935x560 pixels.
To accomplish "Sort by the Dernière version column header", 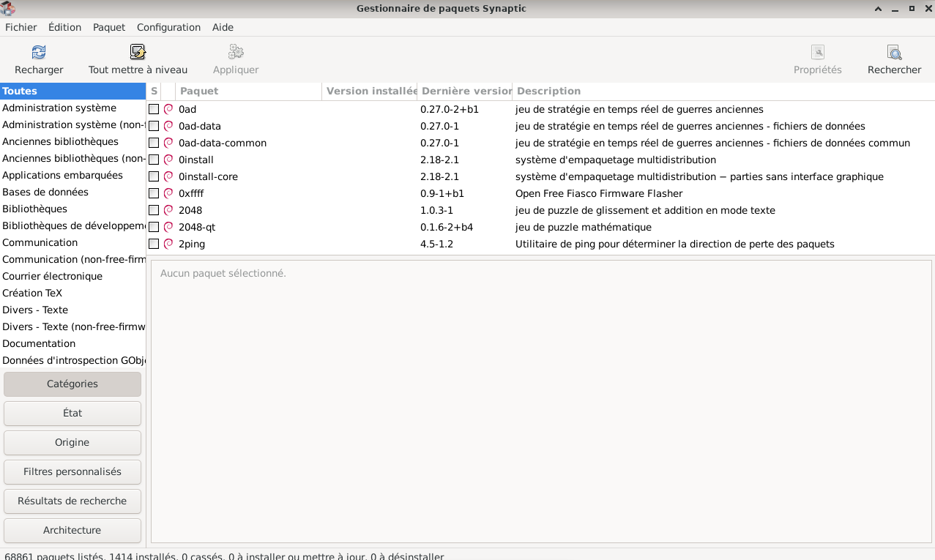I will [x=465, y=91].
